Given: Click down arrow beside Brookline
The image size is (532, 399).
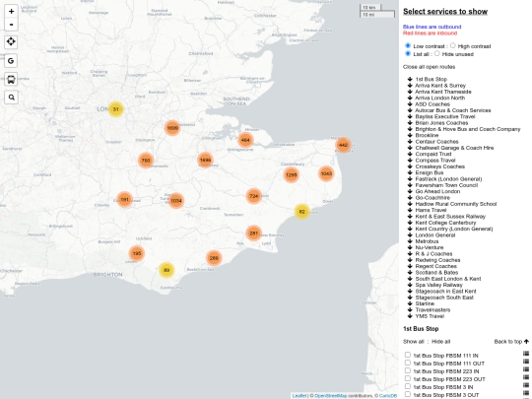Looking at the screenshot, I should point(410,135).
